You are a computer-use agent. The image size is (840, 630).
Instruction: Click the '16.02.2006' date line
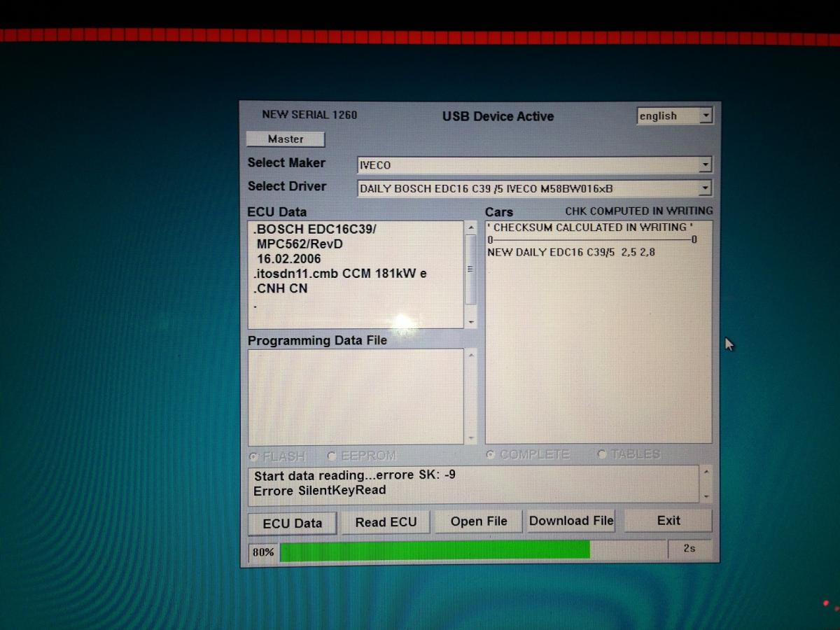(289, 259)
